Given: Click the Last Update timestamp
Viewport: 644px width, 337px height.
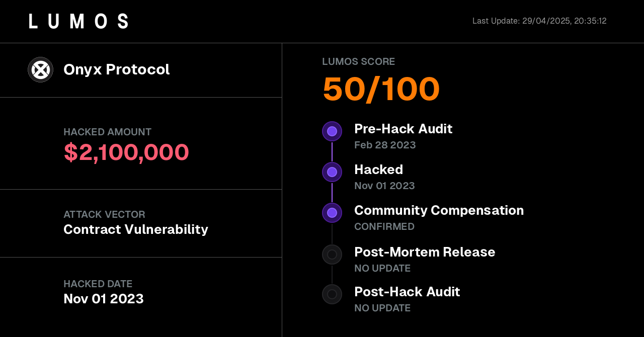Looking at the screenshot, I should coord(539,21).
